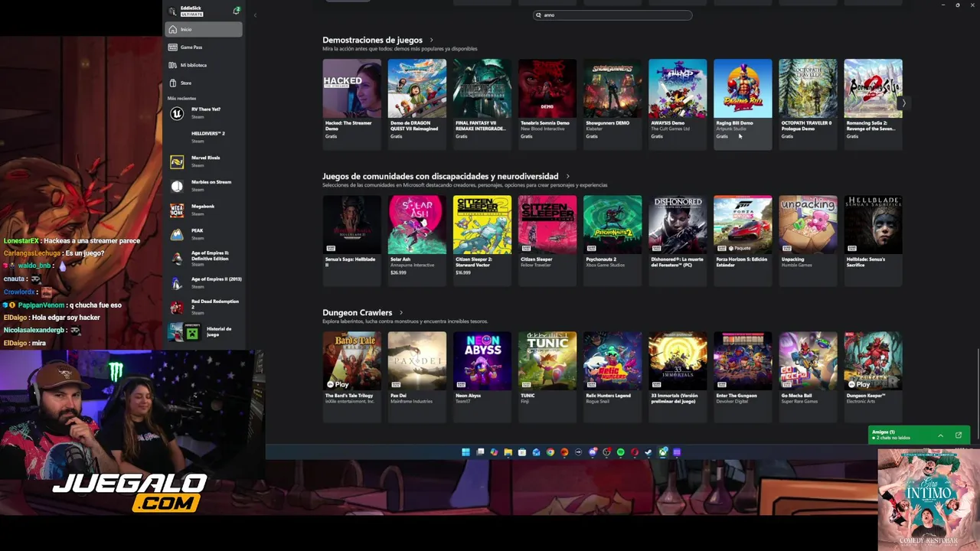Screen dimensions: 980x551
Task: Open the Dishonored game tile
Action: click(x=678, y=240)
